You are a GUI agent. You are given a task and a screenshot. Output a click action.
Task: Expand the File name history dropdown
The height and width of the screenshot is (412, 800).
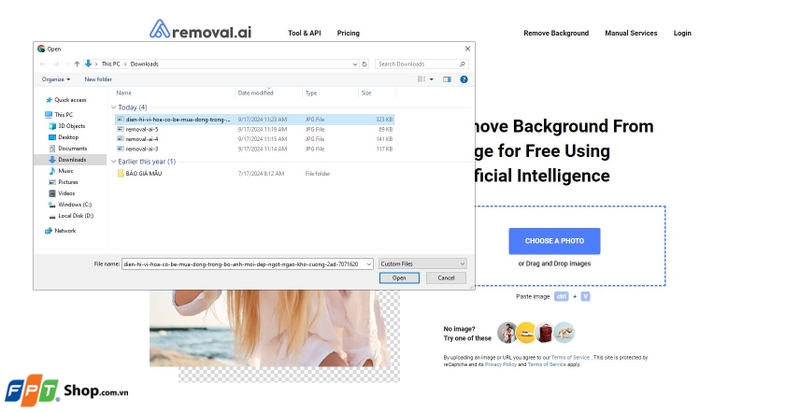coord(369,264)
